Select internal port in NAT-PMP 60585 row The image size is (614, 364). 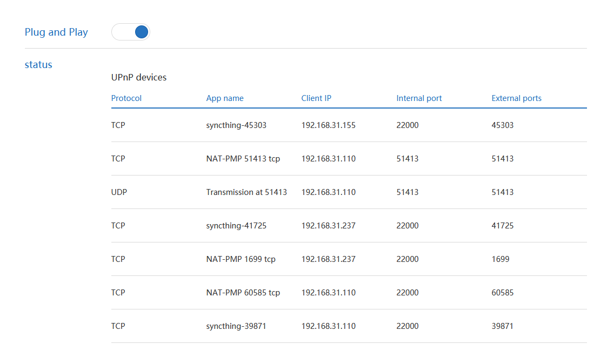point(407,293)
